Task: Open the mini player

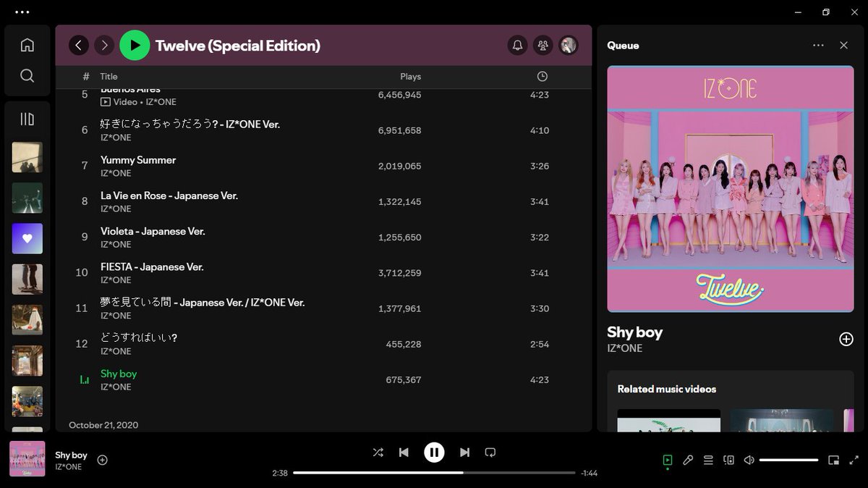Action: [x=833, y=460]
